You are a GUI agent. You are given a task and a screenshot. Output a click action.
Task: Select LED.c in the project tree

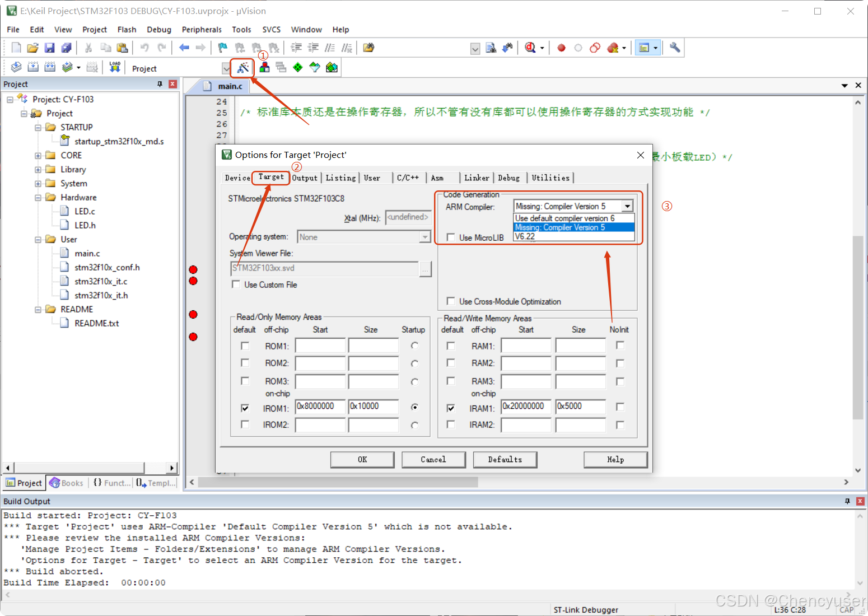click(85, 212)
